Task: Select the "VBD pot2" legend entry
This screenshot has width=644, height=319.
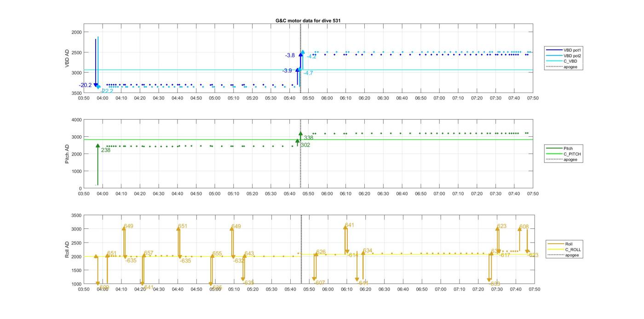Action: pos(564,55)
